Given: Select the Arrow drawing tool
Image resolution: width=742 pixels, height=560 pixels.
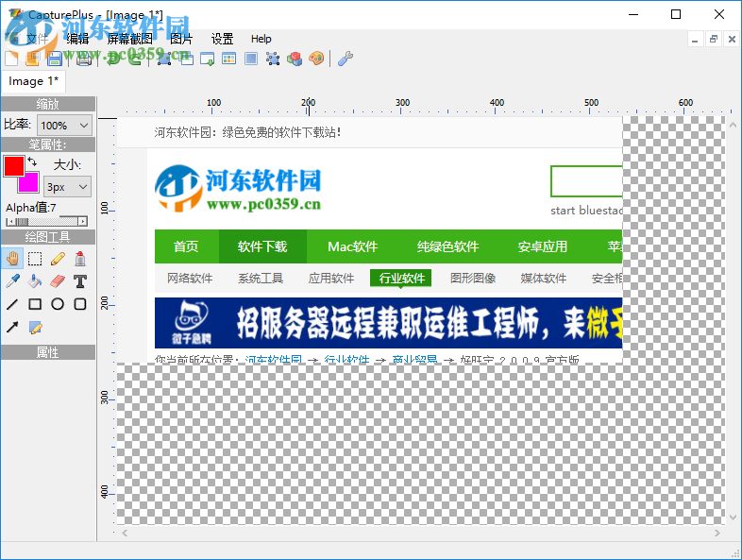Looking at the screenshot, I should tap(12, 327).
